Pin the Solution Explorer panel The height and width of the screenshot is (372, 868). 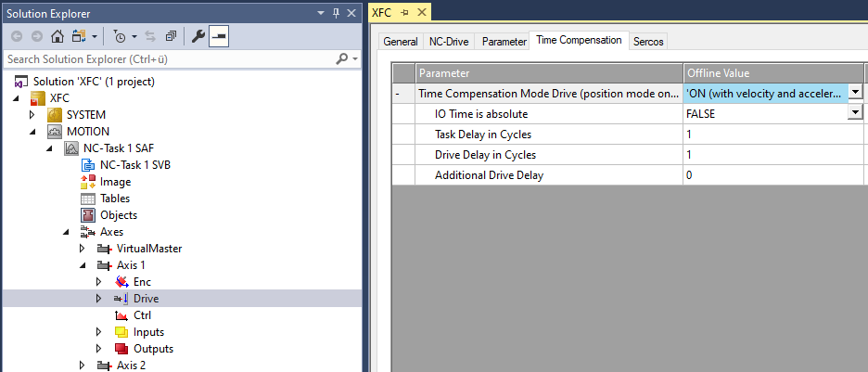pos(336,13)
